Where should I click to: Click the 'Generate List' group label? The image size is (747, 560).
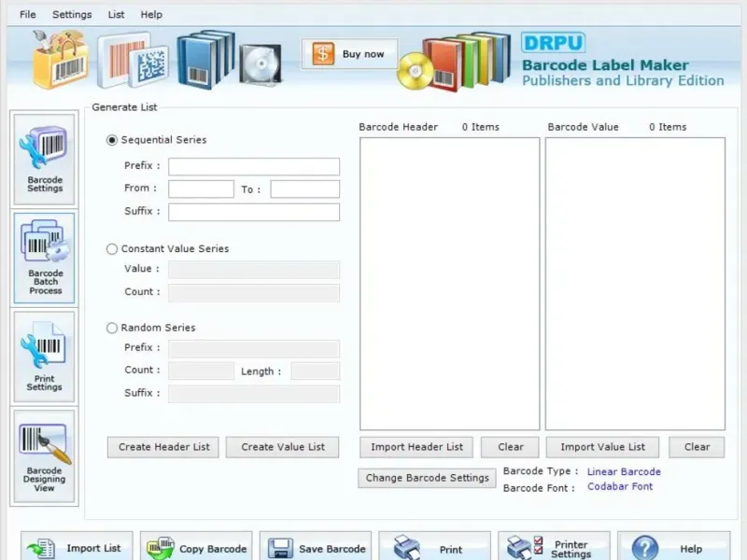tap(124, 107)
